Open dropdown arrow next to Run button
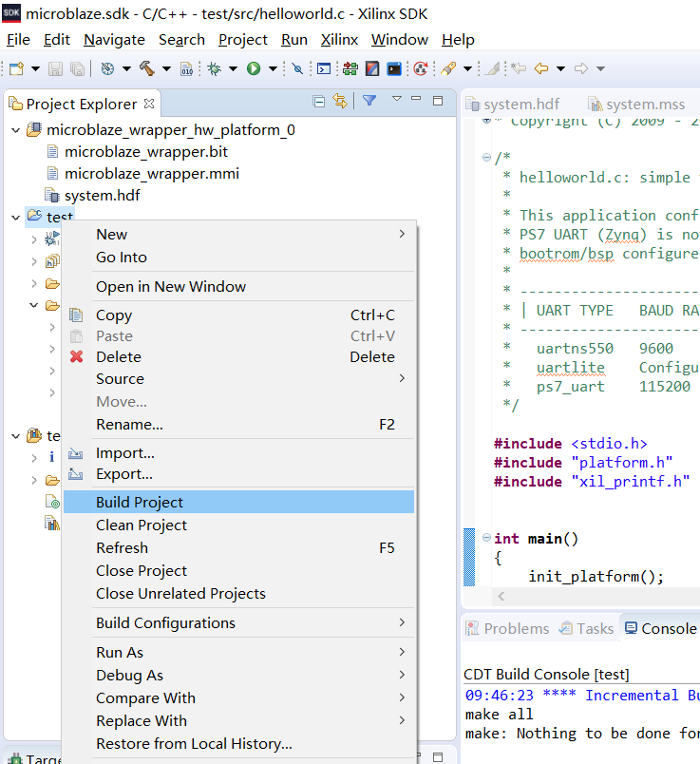The image size is (700, 764). tap(273, 68)
